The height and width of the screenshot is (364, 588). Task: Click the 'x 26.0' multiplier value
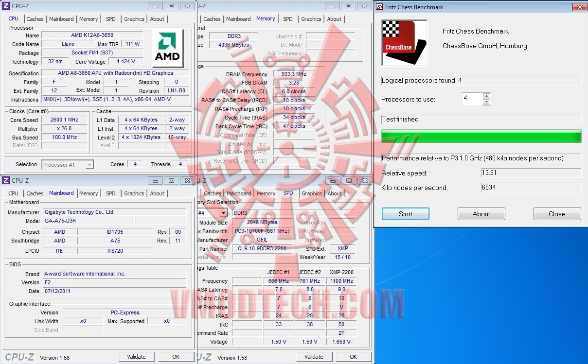pos(64,129)
